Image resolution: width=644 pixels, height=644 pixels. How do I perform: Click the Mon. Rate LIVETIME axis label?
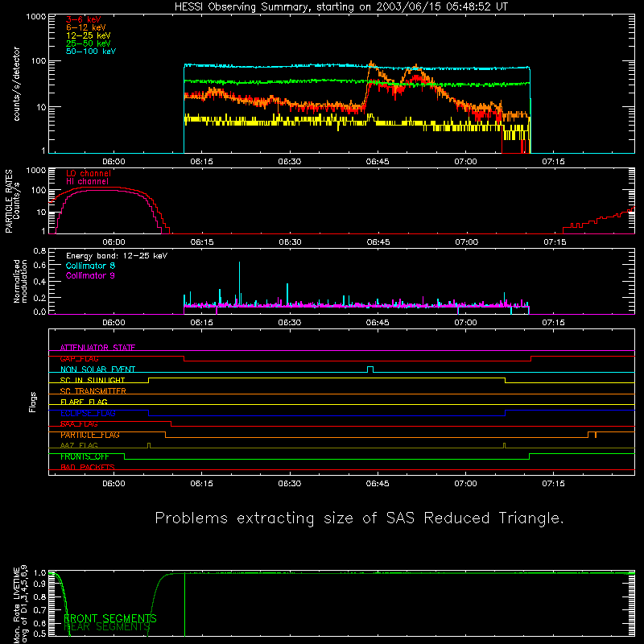point(20,604)
